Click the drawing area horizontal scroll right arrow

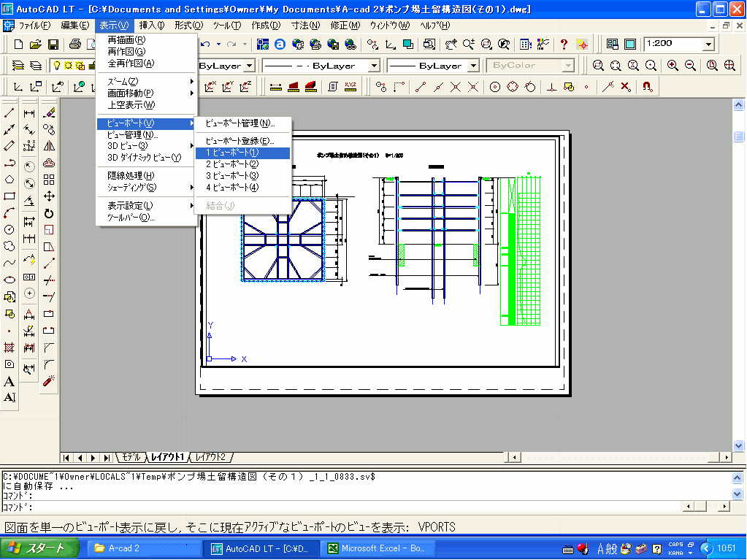pyautogui.click(x=726, y=458)
